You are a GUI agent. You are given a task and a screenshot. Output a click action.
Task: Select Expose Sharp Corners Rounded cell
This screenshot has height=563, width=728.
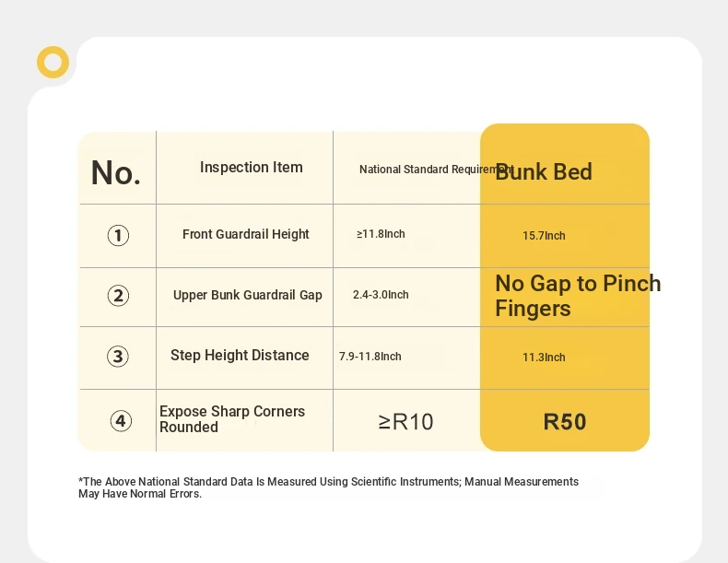point(232,419)
